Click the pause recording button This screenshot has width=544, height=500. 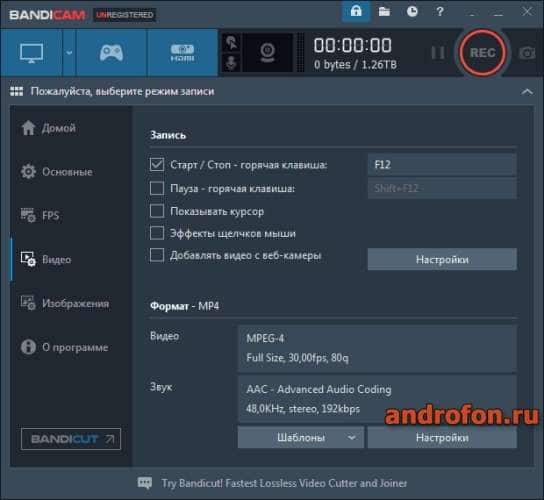(x=438, y=53)
